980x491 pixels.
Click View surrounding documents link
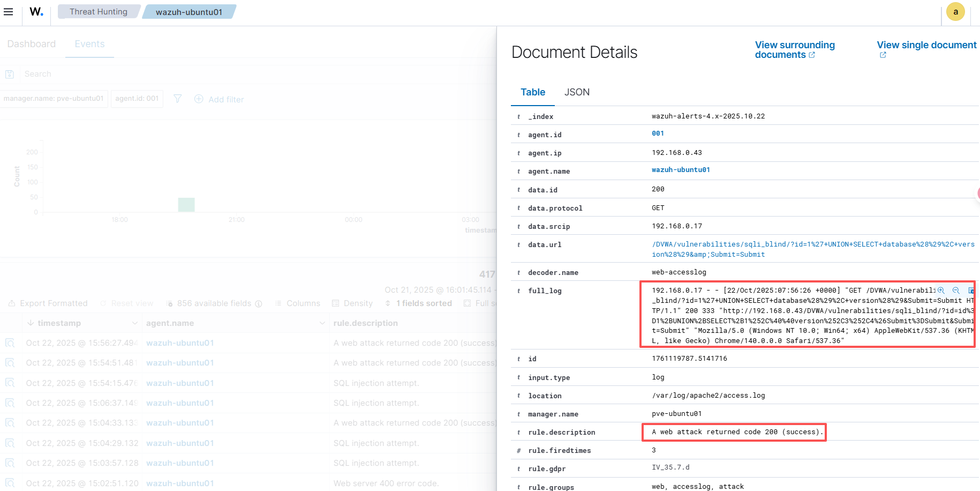[x=795, y=50]
